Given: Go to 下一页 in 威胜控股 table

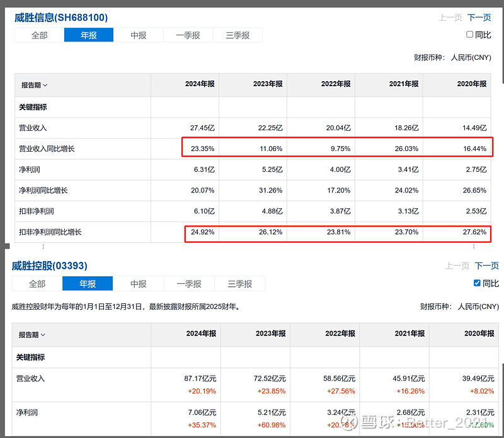Looking at the screenshot, I should pyautogui.click(x=486, y=266).
